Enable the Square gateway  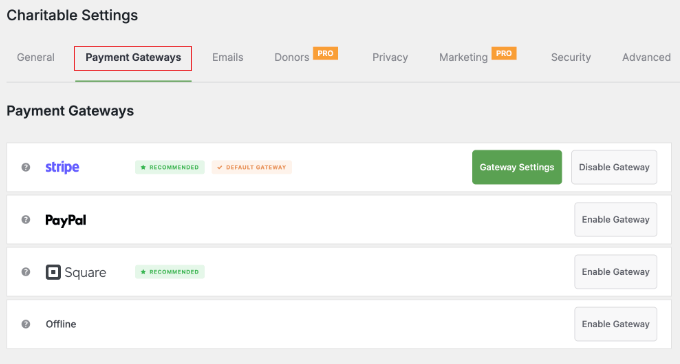point(616,272)
